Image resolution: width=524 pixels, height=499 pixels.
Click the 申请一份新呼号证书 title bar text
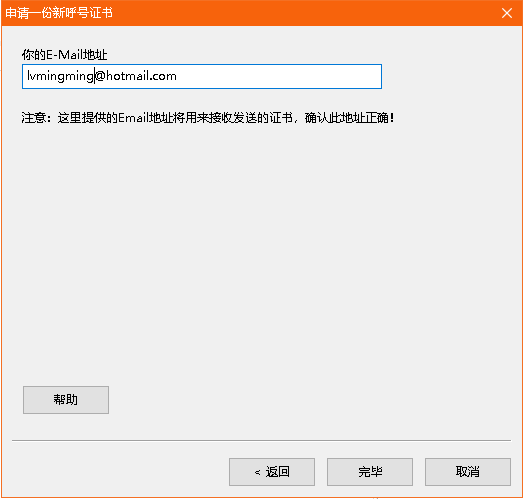coord(59,13)
